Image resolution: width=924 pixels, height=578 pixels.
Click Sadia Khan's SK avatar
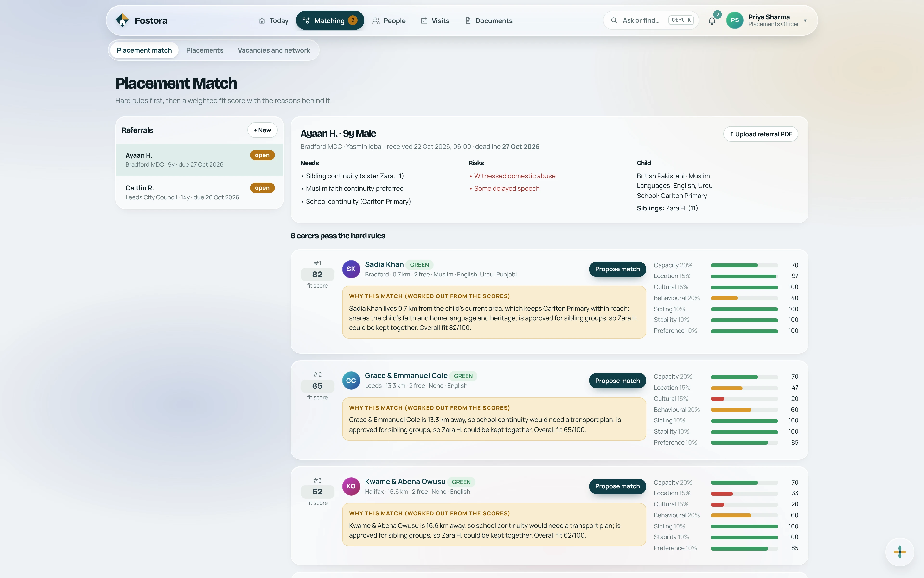pyautogui.click(x=351, y=269)
